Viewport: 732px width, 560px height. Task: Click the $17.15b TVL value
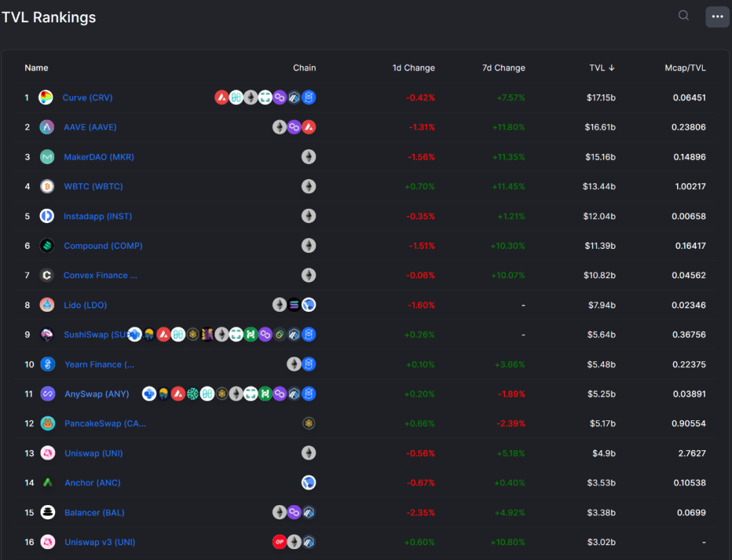(x=601, y=98)
